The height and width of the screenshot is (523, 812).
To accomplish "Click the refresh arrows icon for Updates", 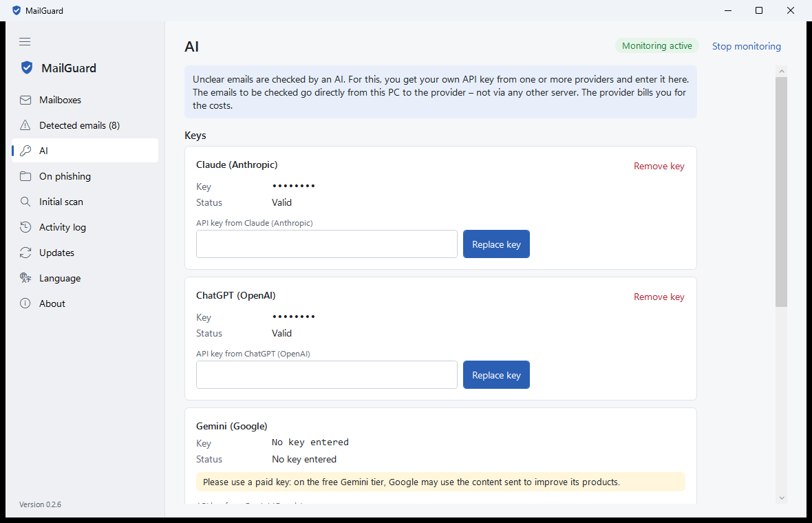I will pos(25,252).
